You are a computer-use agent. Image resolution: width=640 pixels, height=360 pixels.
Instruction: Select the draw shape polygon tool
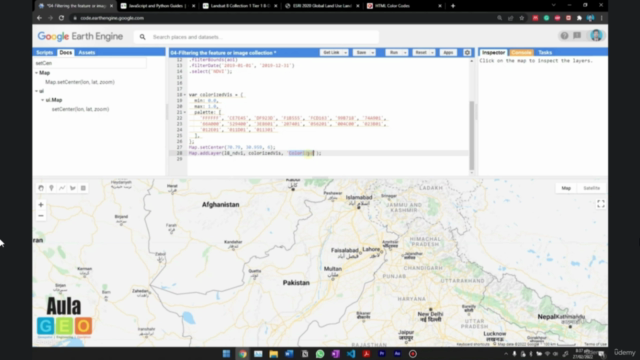click(x=73, y=188)
